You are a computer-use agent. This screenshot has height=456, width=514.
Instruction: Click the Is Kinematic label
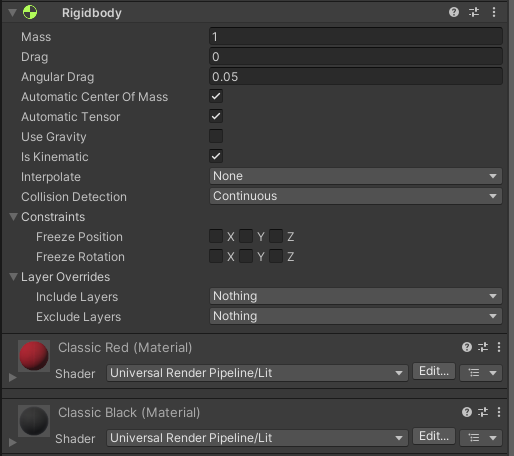[55, 157]
